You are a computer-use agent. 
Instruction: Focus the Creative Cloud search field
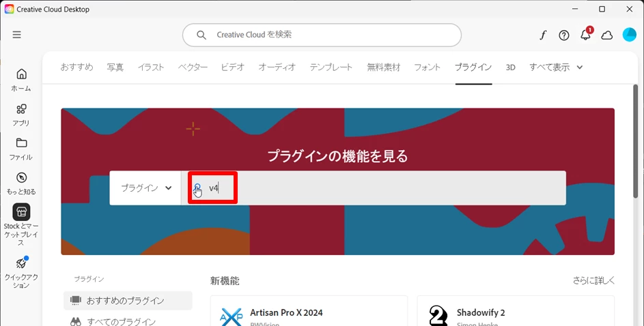tap(322, 35)
